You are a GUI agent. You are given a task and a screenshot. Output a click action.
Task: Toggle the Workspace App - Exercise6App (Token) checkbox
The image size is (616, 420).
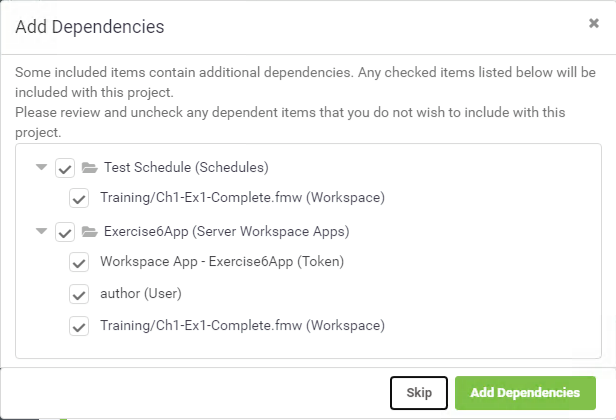point(79,262)
